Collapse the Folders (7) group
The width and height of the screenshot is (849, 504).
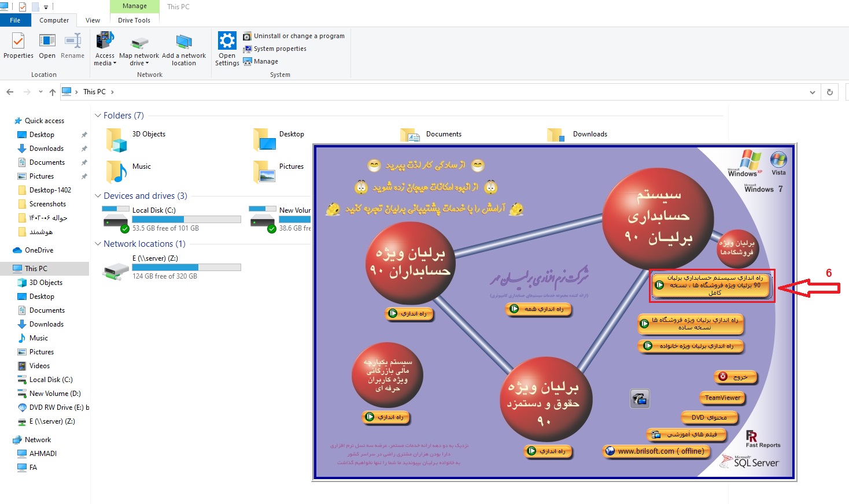click(98, 116)
